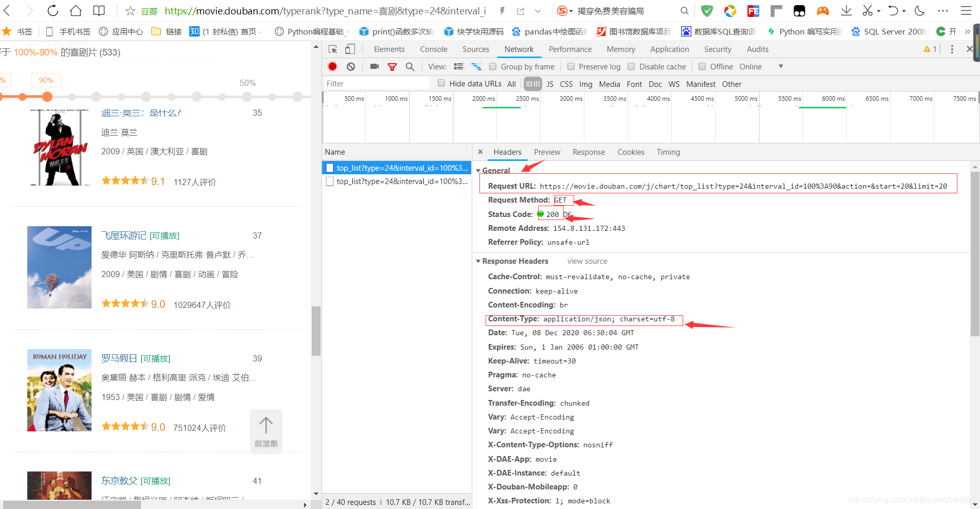Click the scissors screenshot tool icon

pyautogui.click(x=867, y=11)
